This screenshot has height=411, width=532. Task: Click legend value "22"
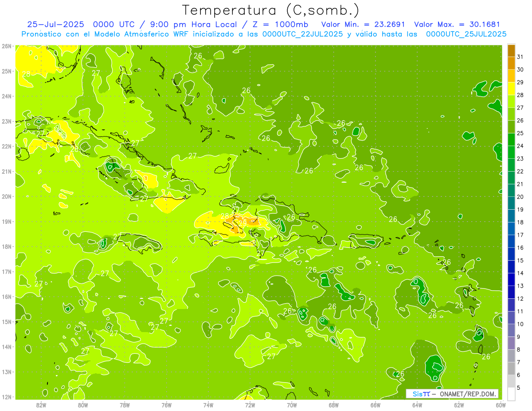[520, 171]
